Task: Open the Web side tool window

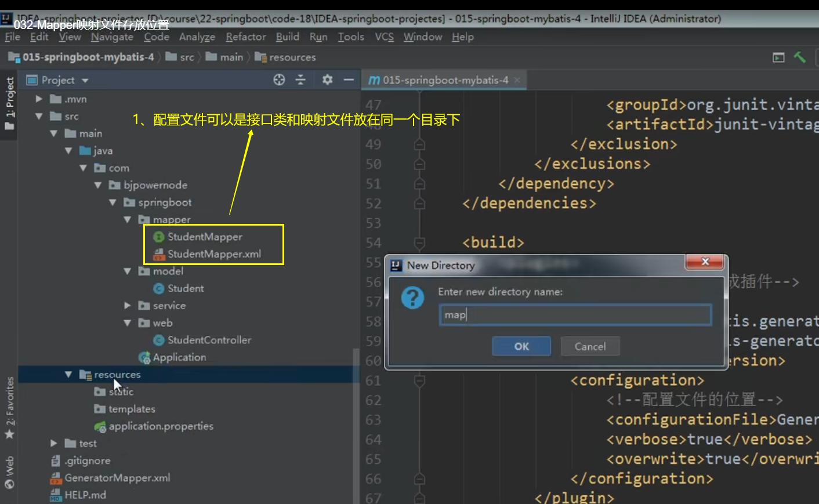Action: pyautogui.click(x=9, y=473)
